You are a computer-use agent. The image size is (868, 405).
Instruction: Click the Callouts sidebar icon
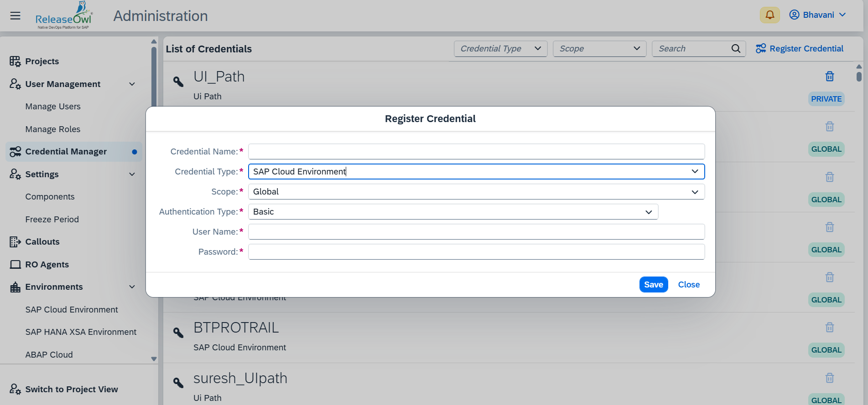15,242
